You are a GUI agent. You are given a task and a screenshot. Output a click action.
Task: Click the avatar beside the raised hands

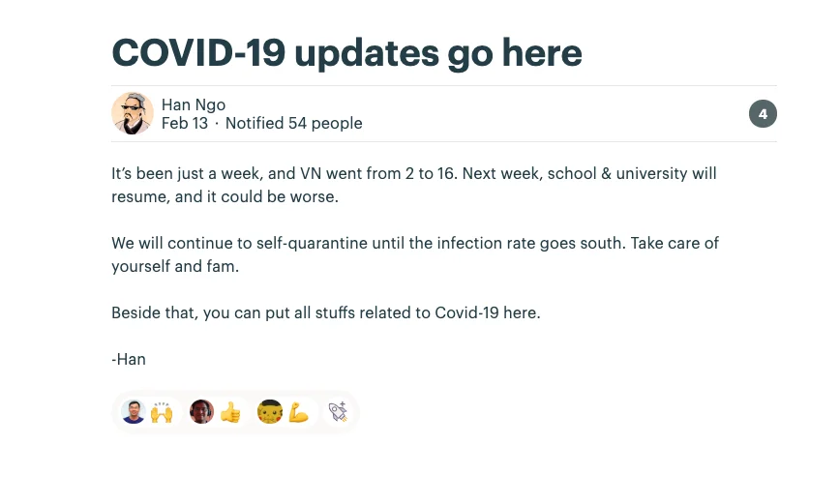click(x=134, y=412)
